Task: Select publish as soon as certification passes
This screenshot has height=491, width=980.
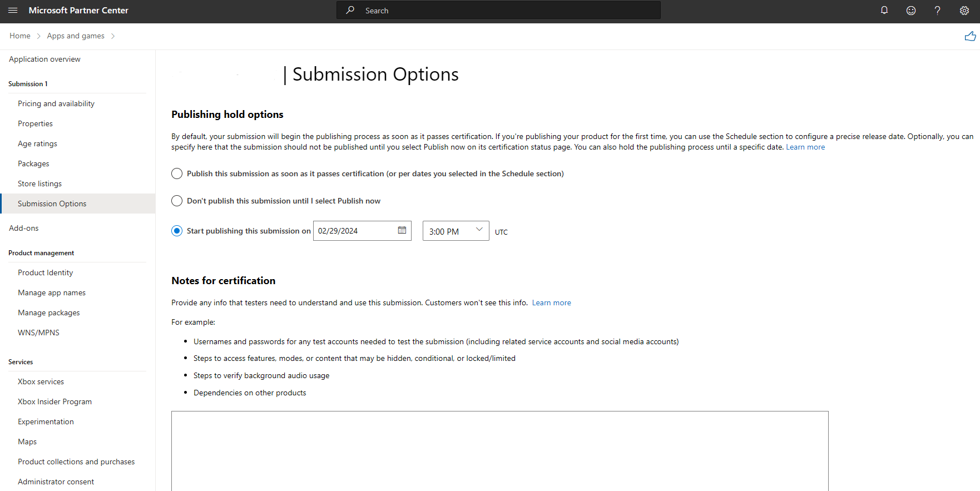Action: pyautogui.click(x=177, y=173)
